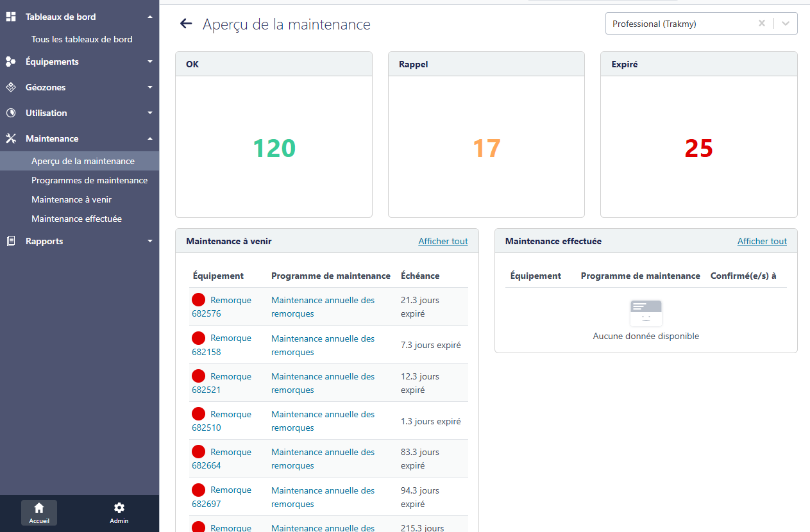
Task: Click the Aucune donnée disponible message
Action: 646,336
